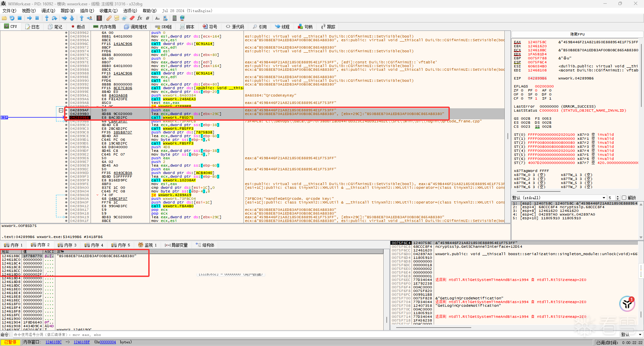Increase the argument count stepper
The width and height of the screenshot is (644, 346).
(618, 197)
